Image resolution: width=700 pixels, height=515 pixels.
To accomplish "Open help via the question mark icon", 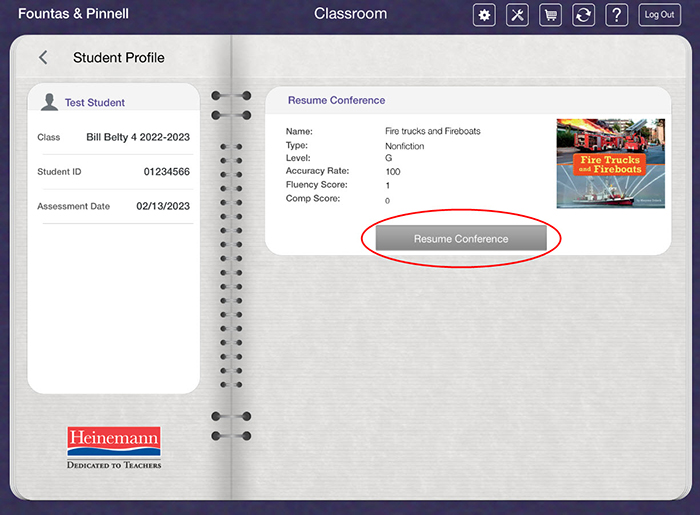I will (617, 15).
